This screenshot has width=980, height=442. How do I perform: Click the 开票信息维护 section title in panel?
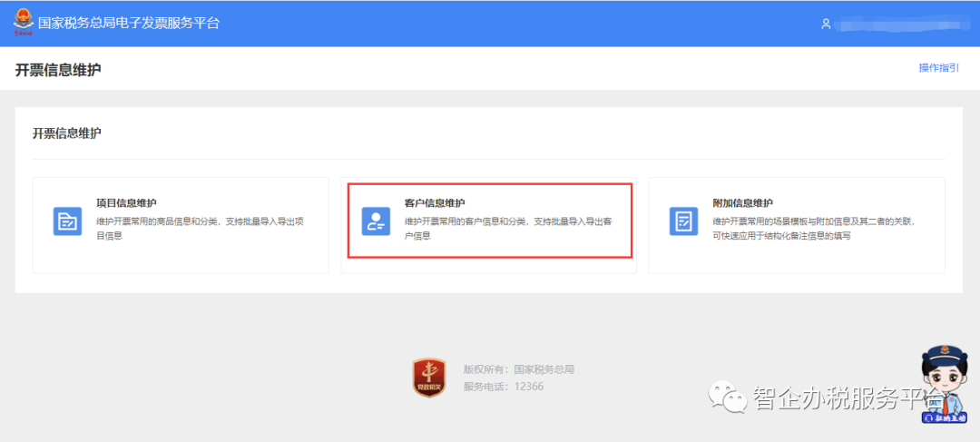tap(67, 133)
